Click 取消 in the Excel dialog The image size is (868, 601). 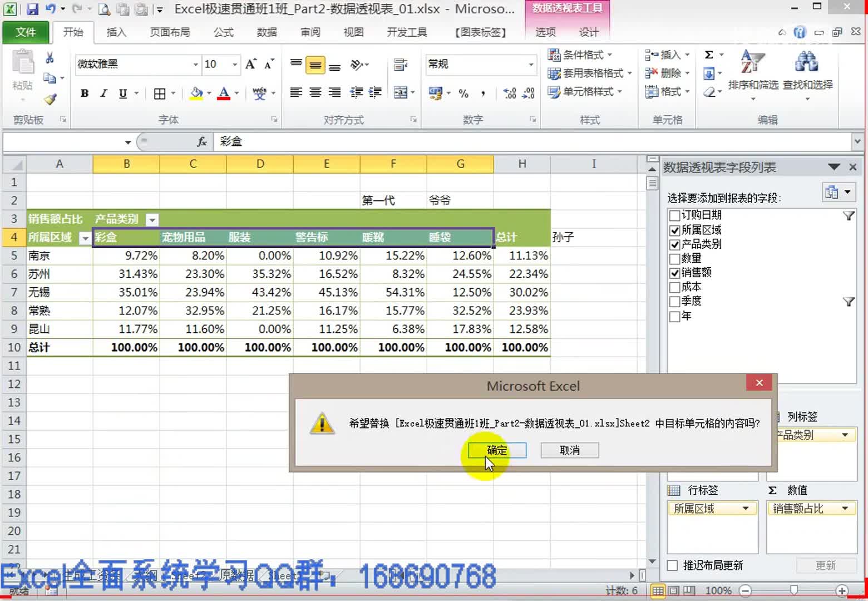(570, 450)
